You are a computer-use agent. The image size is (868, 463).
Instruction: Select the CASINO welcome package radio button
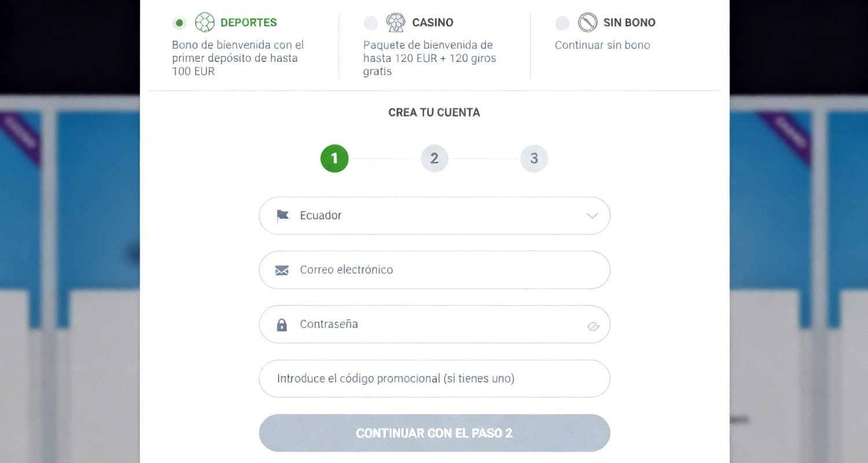(370, 23)
